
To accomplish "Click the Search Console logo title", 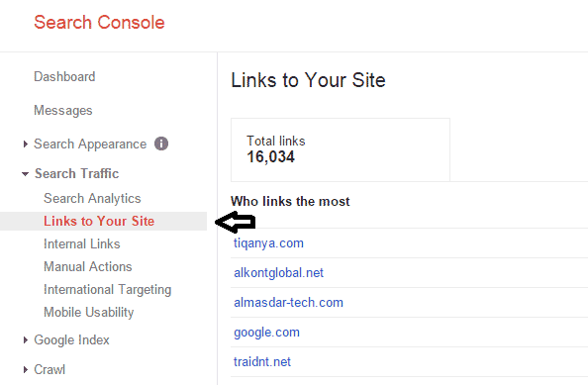I will click(99, 23).
